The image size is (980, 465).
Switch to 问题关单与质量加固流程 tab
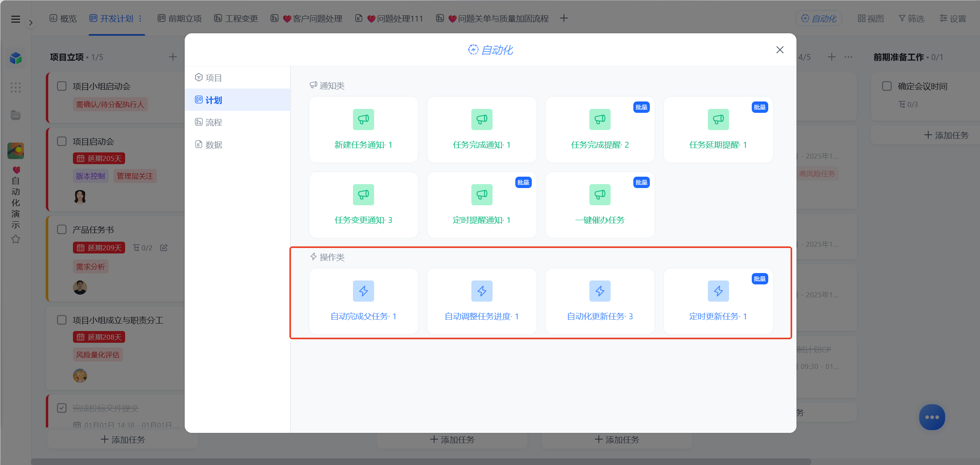(492, 18)
